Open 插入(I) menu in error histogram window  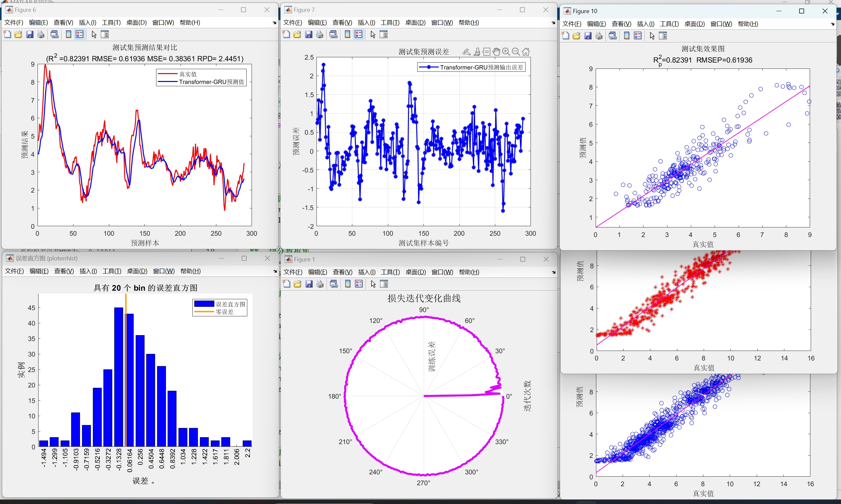pyautogui.click(x=88, y=271)
